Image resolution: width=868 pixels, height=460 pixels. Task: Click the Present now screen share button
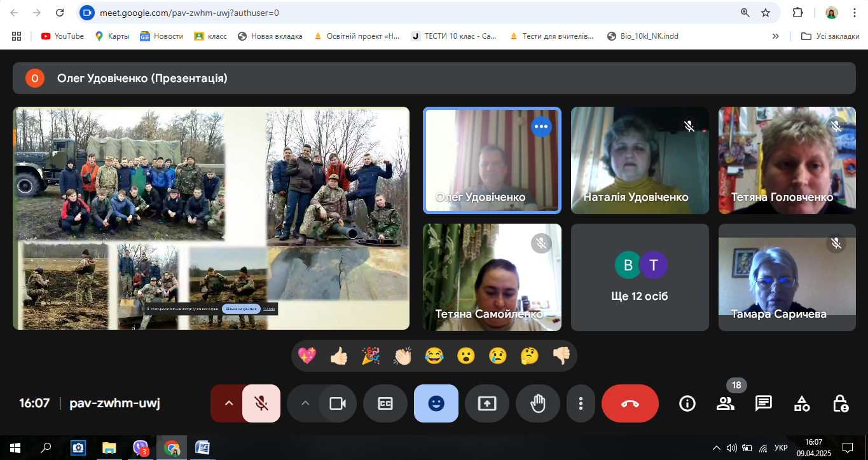pyautogui.click(x=487, y=403)
